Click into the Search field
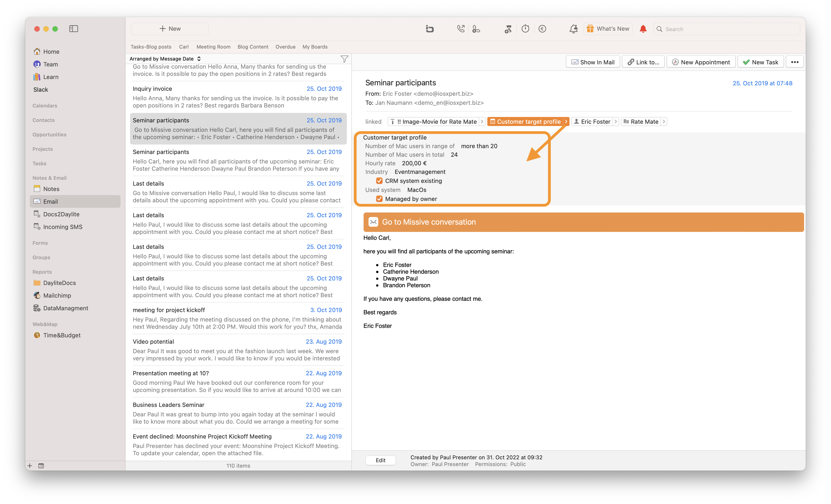 [726, 29]
